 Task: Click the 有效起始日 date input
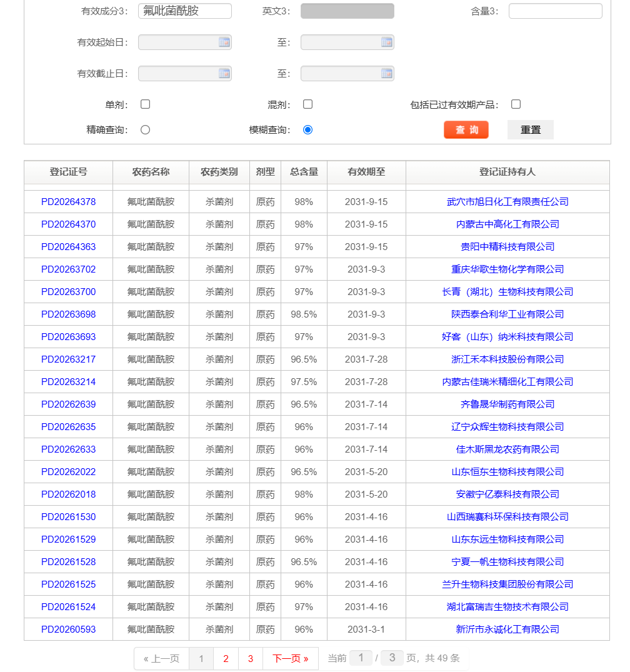(185, 42)
